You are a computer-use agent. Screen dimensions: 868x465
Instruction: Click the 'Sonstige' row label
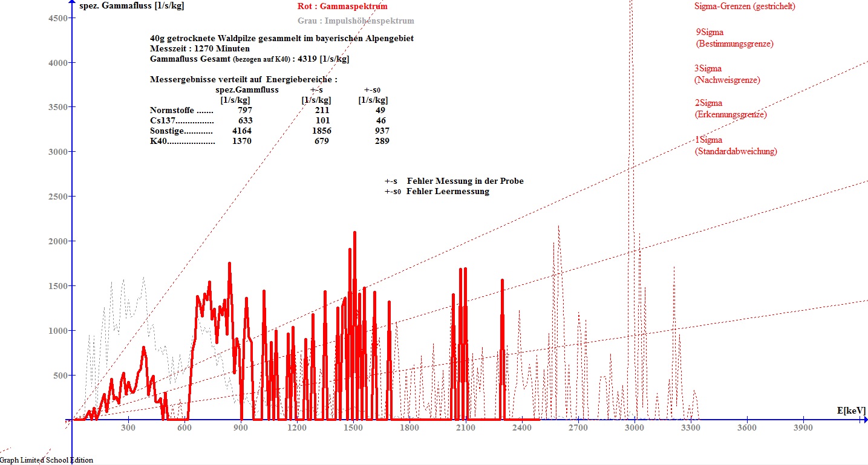click(181, 131)
